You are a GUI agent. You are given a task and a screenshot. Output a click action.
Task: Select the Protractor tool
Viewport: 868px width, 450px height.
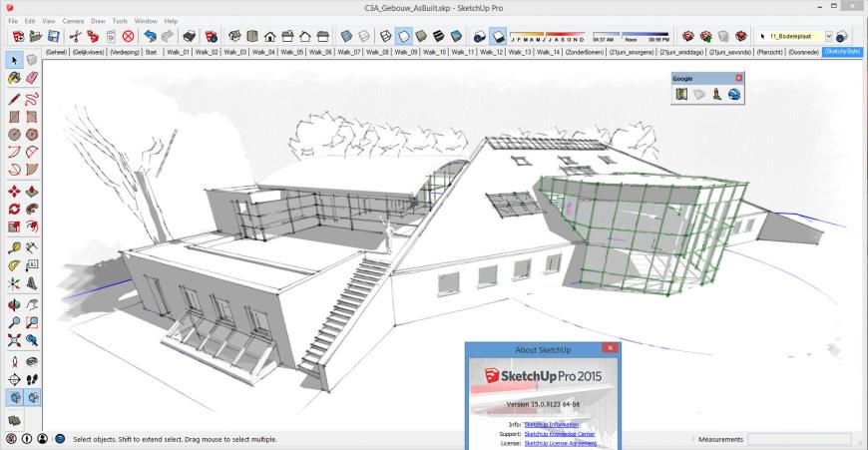(x=14, y=265)
